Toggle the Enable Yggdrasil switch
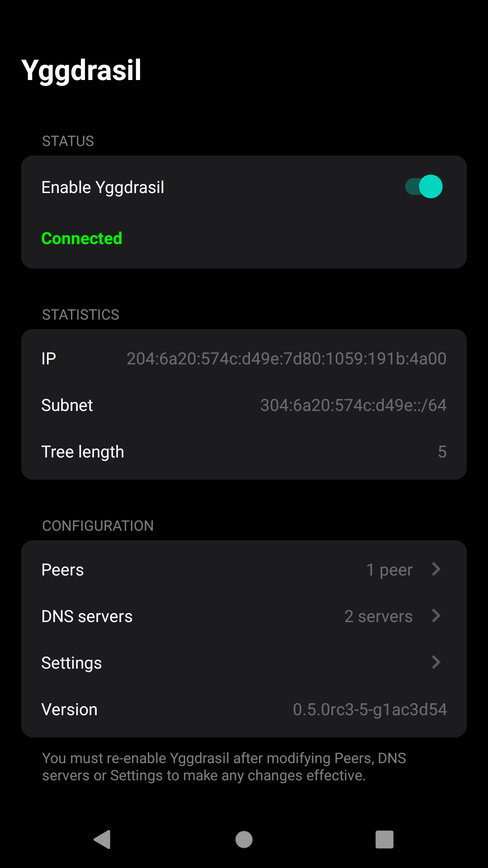Viewport: 488px width, 868px height. (424, 187)
